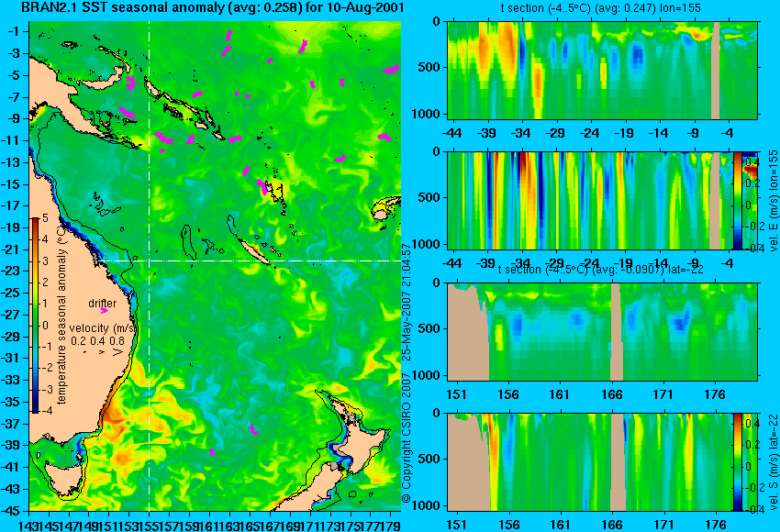Click the 'velocity (m/s)' legend label
Viewport: 780px width, 532px height.
[104, 328]
